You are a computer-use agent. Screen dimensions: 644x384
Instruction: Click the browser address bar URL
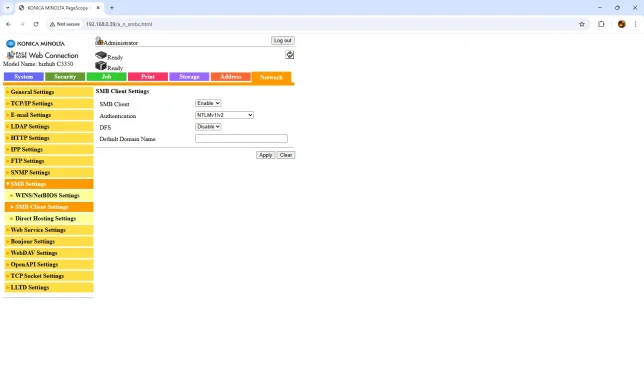click(119, 24)
